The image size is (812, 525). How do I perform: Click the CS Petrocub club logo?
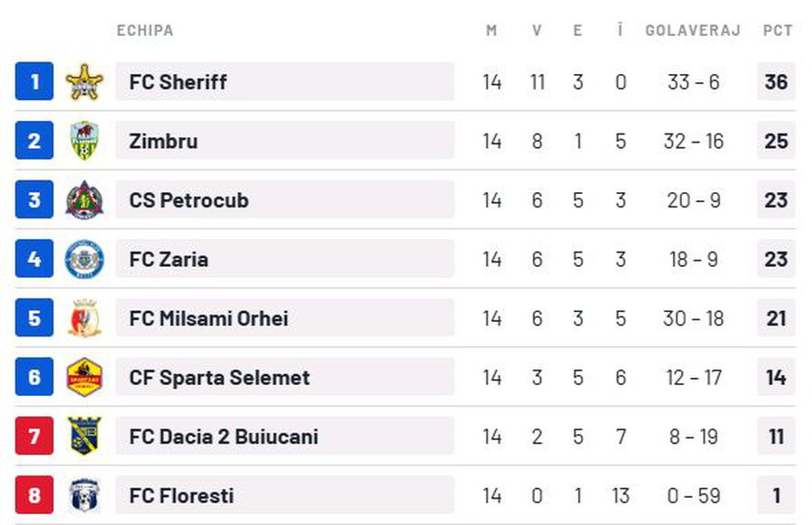(84, 200)
